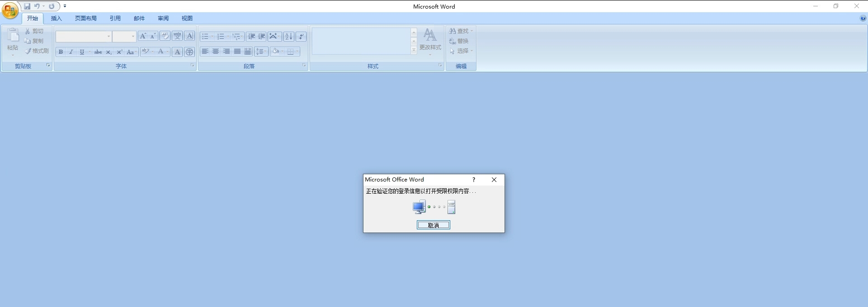The height and width of the screenshot is (307, 868).
Task: Open the Line Spacing dropdown
Action: coord(261,51)
